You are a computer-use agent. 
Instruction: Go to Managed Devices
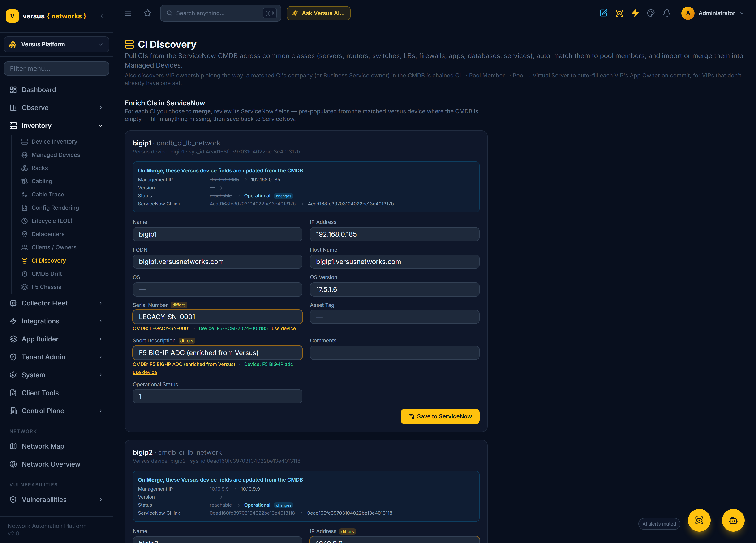coord(56,155)
